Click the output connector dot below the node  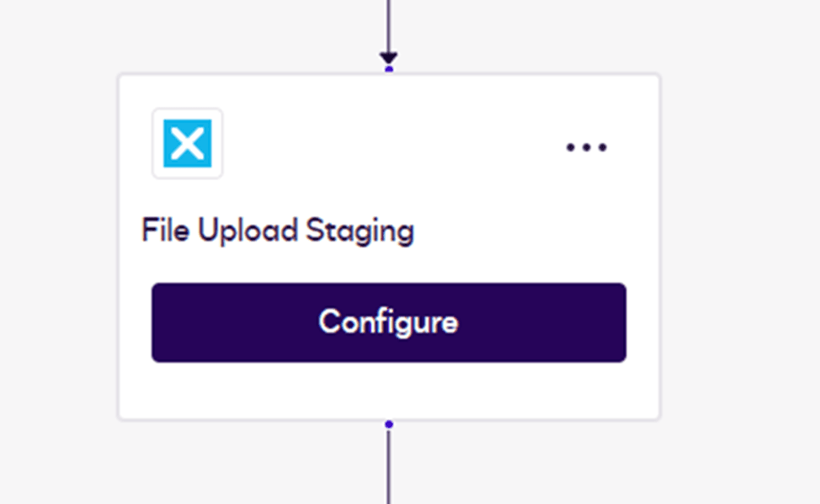click(x=388, y=424)
